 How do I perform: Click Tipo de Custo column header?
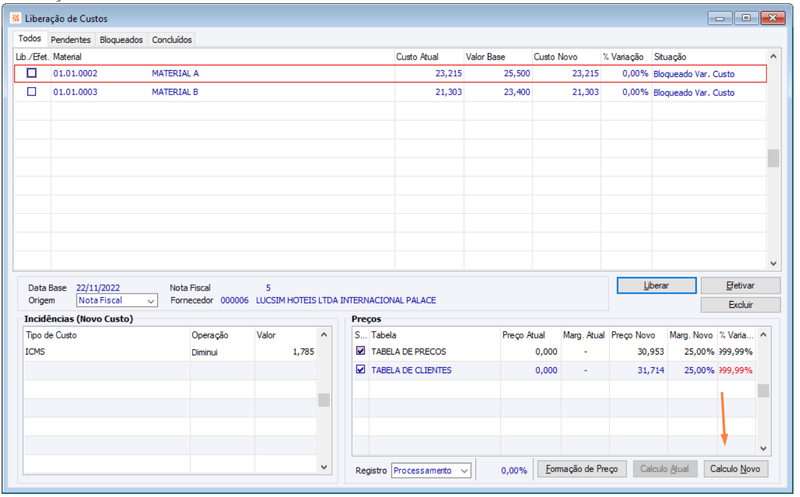51,335
